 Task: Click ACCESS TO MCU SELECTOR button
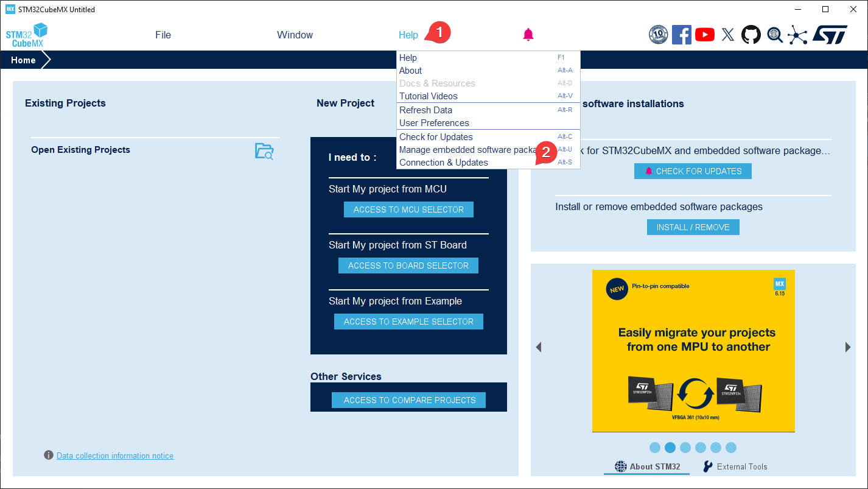[x=408, y=209]
